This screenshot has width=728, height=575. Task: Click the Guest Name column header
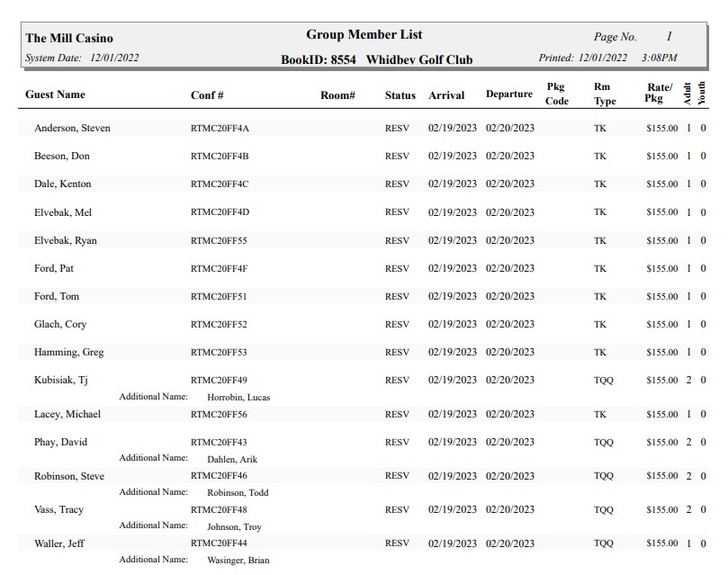click(55, 94)
